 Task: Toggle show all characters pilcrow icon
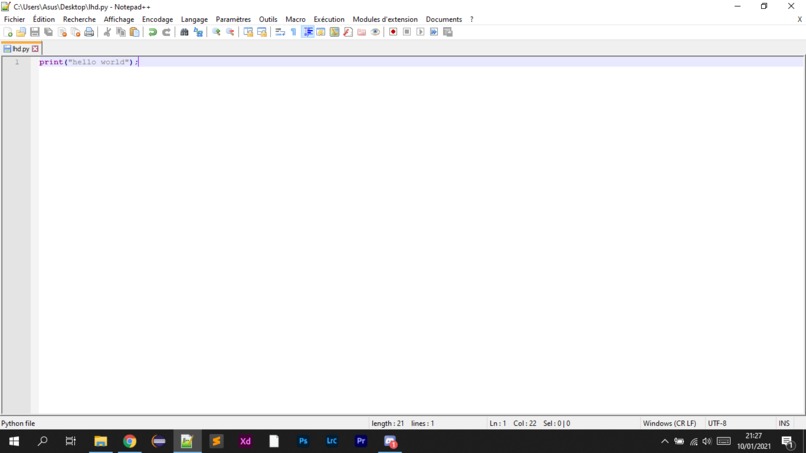(294, 32)
